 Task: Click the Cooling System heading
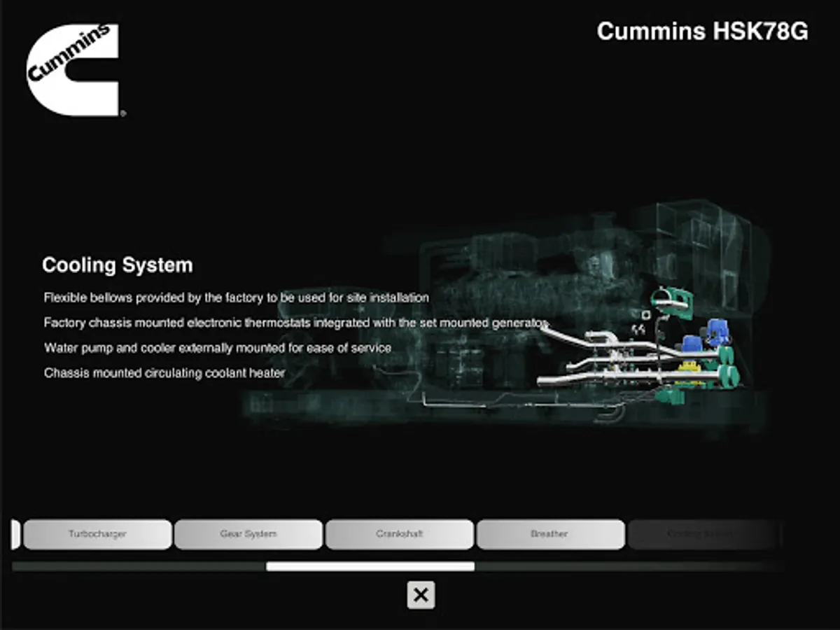[117, 265]
